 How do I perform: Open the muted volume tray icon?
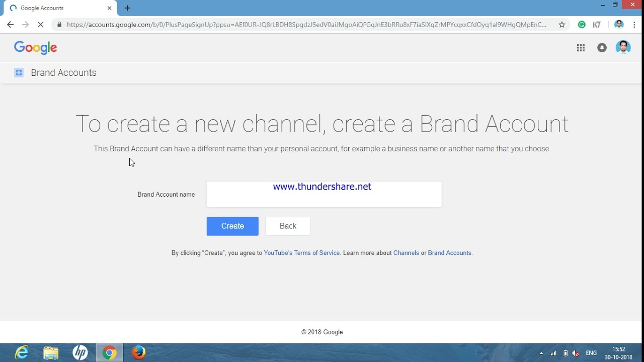coord(576,353)
